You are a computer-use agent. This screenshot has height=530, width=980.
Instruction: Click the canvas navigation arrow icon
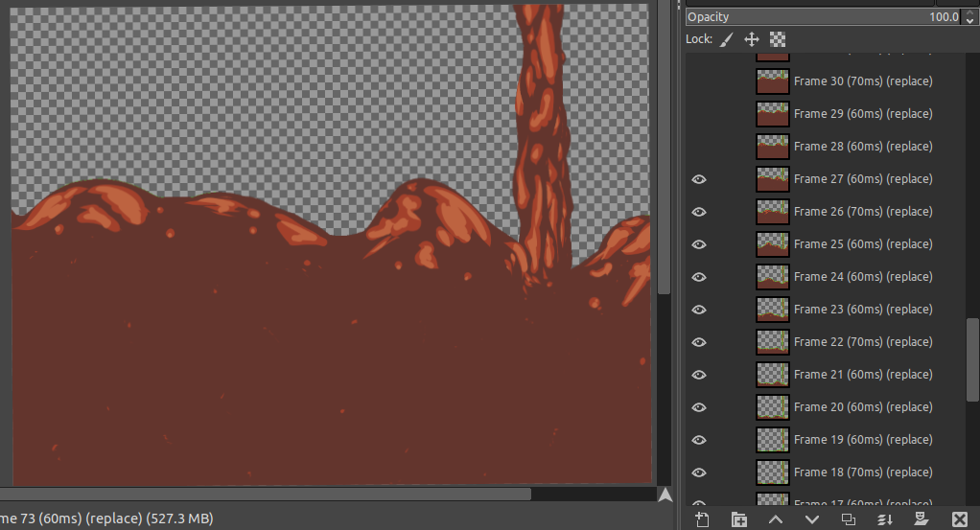[x=665, y=495]
